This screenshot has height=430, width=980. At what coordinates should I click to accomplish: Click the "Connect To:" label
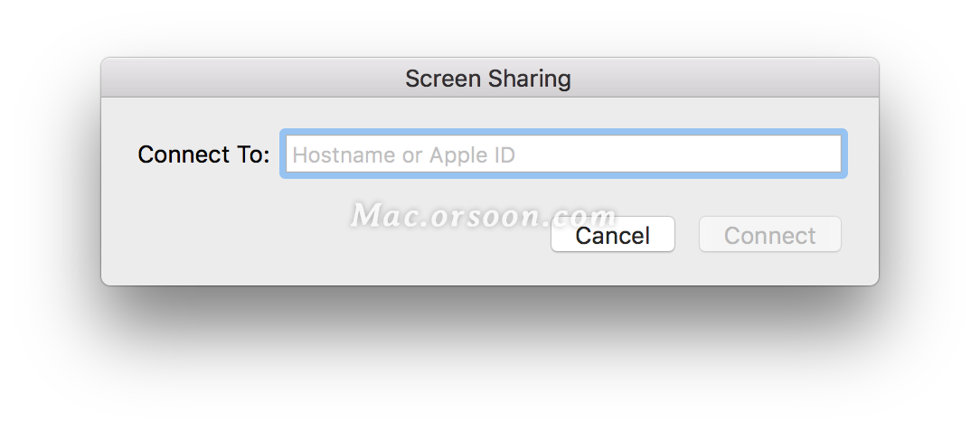point(203,154)
